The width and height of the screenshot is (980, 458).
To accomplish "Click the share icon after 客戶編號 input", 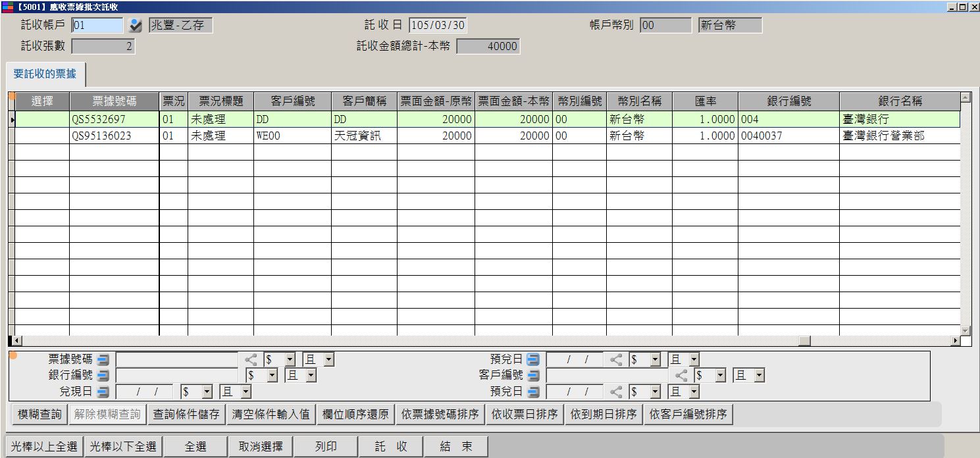I will pyautogui.click(x=682, y=375).
